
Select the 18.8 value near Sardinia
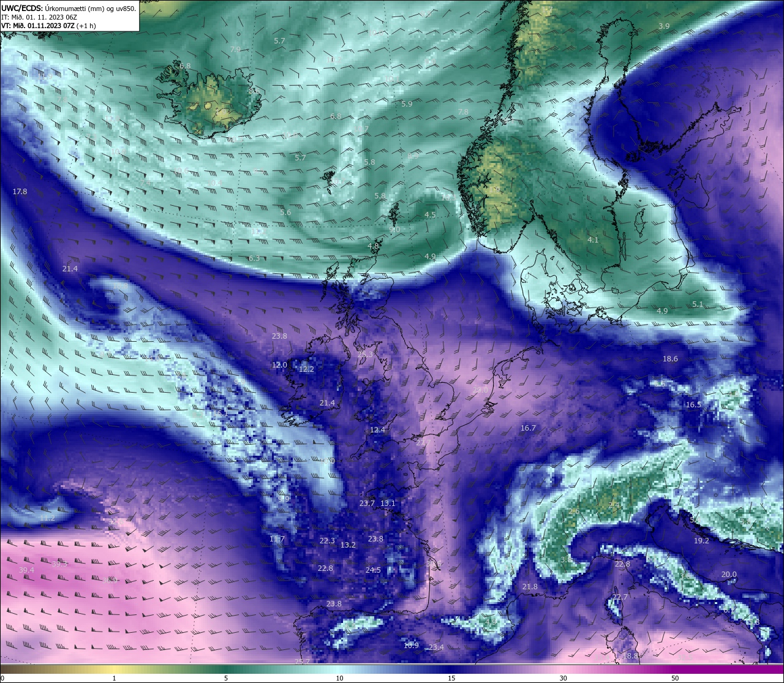pyautogui.click(x=631, y=656)
